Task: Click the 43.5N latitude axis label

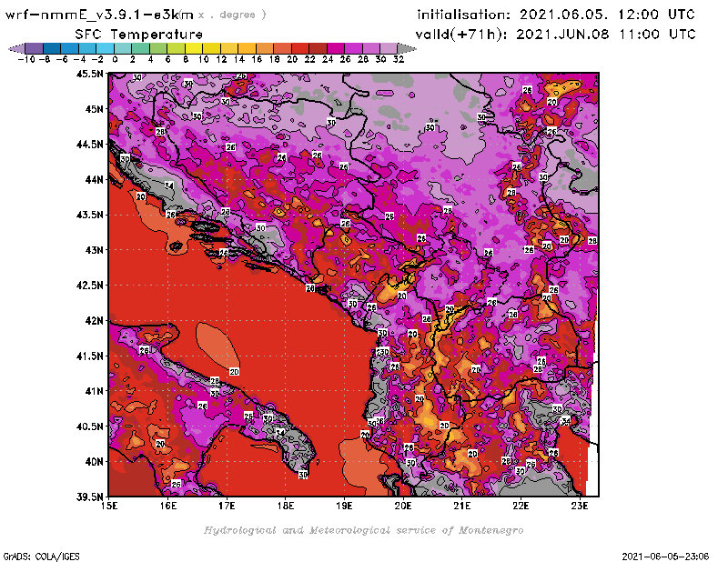Action: pyautogui.click(x=89, y=215)
